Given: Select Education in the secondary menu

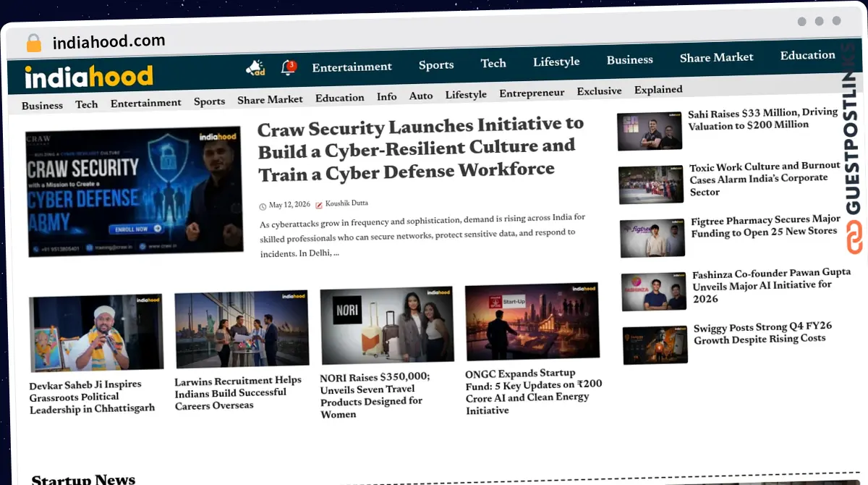Looking at the screenshot, I should 339,98.
